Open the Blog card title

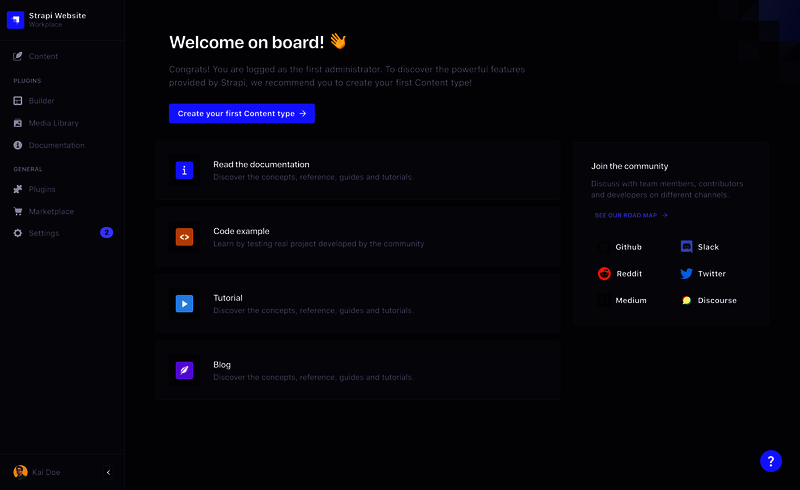tap(222, 364)
